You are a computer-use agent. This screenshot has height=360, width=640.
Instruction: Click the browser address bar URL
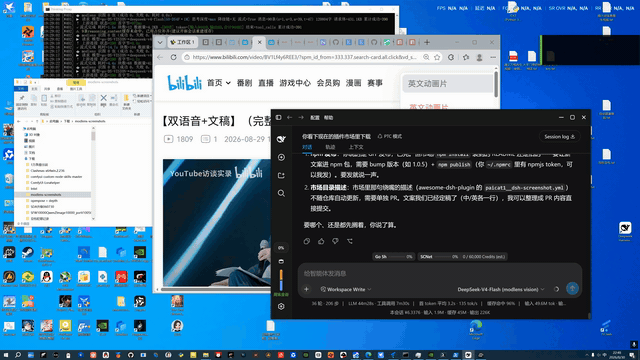click(304, 58)
